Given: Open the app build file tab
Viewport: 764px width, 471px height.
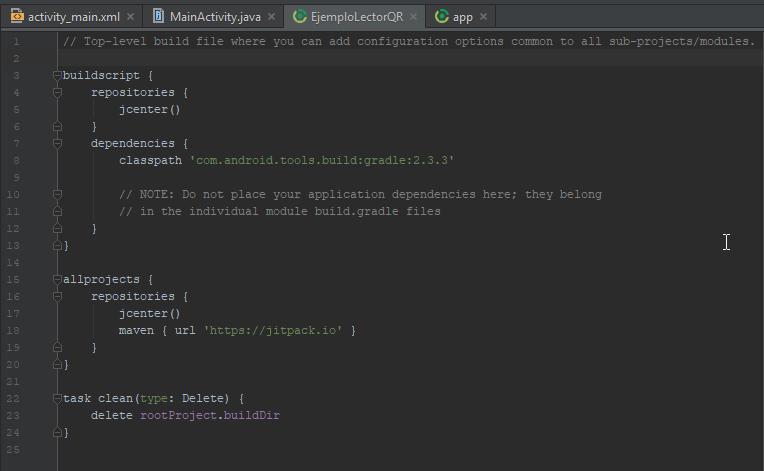Looking at the screenshot, I should (x=462, y=17).
